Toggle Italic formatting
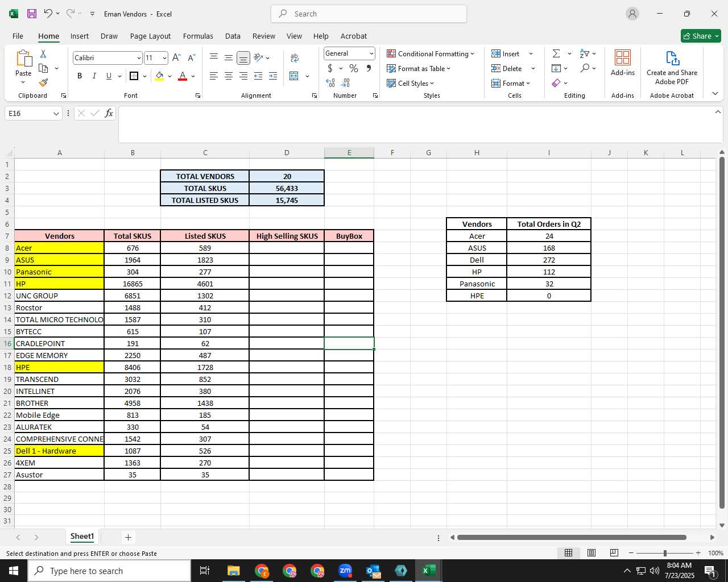 pos(94,76)
